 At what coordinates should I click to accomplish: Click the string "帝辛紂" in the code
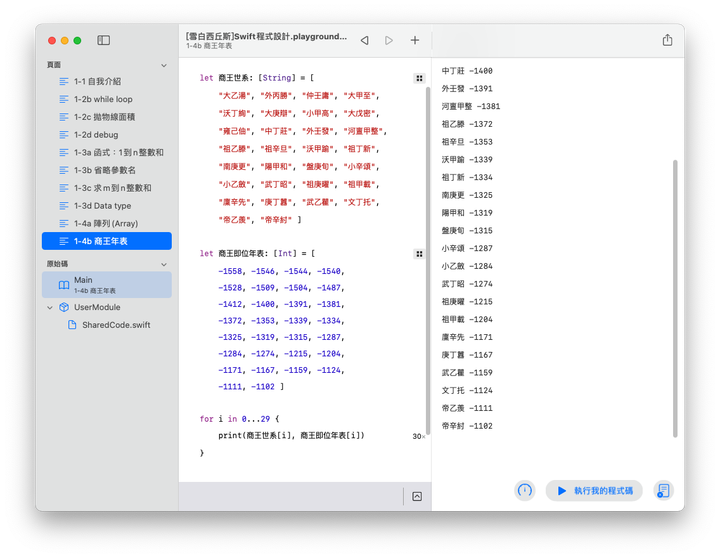(x=276, y=220)
